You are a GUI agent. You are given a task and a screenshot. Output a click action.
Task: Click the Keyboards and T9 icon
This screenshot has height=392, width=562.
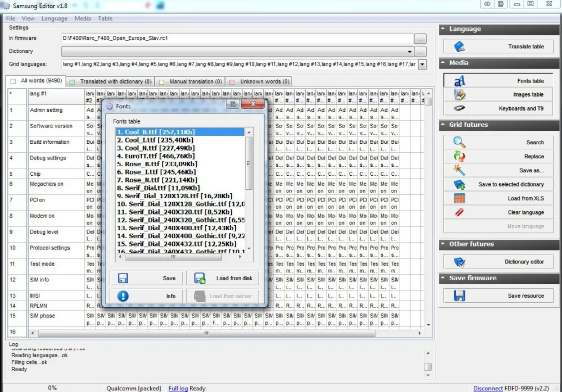click(459, 108)
